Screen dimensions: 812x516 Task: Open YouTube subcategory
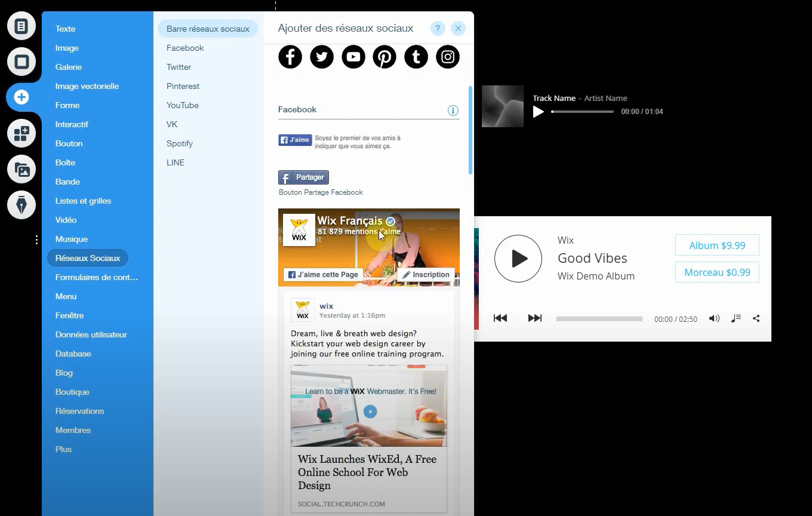183,105
